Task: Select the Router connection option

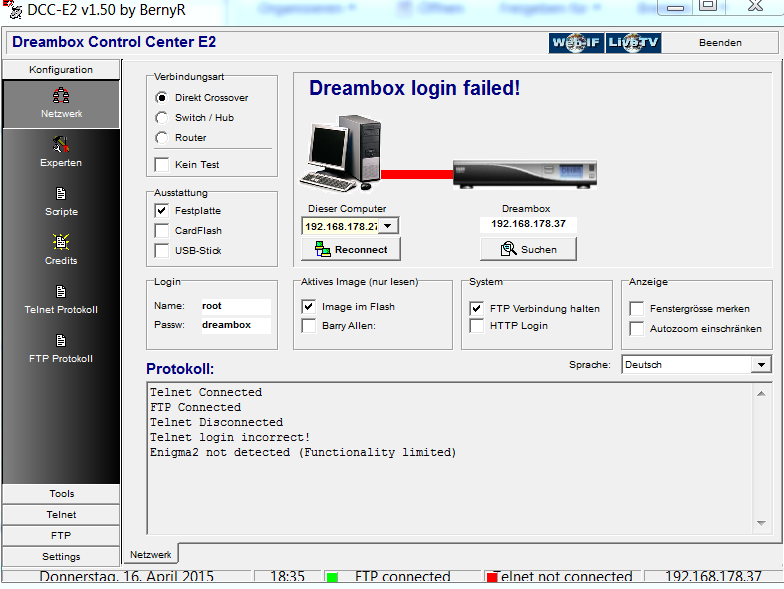Action: pyautogui.click(x=162, y=138)
